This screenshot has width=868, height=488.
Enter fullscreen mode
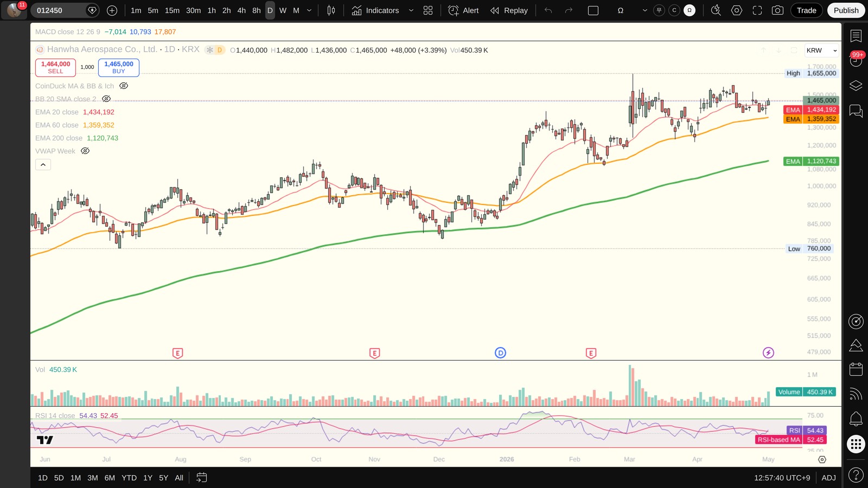pyautogui.click(x=757, y=10)
